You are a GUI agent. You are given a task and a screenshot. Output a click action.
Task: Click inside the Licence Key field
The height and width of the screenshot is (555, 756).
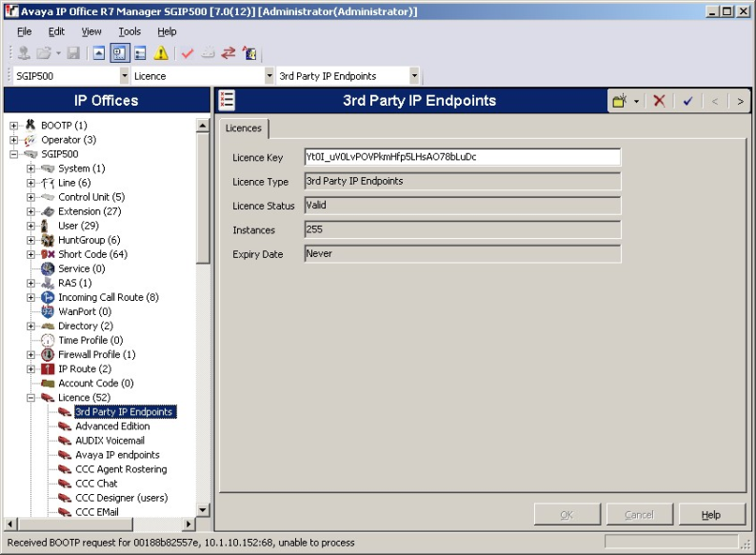point(462,157)
